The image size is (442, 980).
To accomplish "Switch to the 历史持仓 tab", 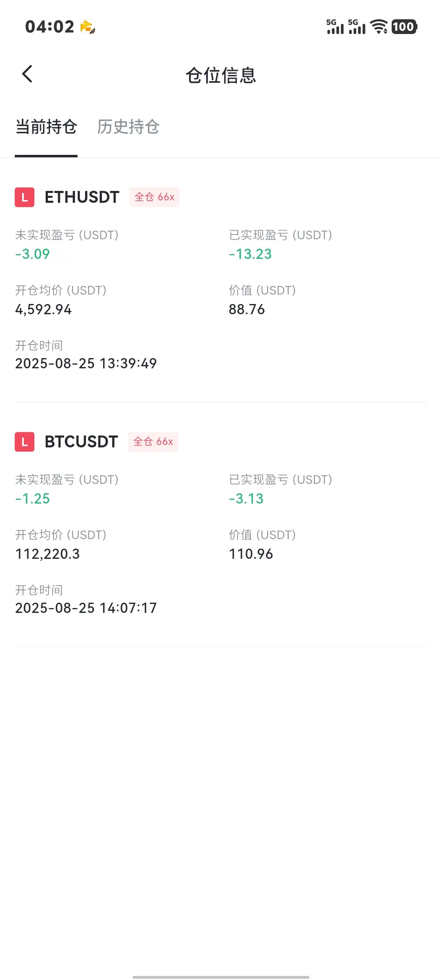I will point(129,127).
